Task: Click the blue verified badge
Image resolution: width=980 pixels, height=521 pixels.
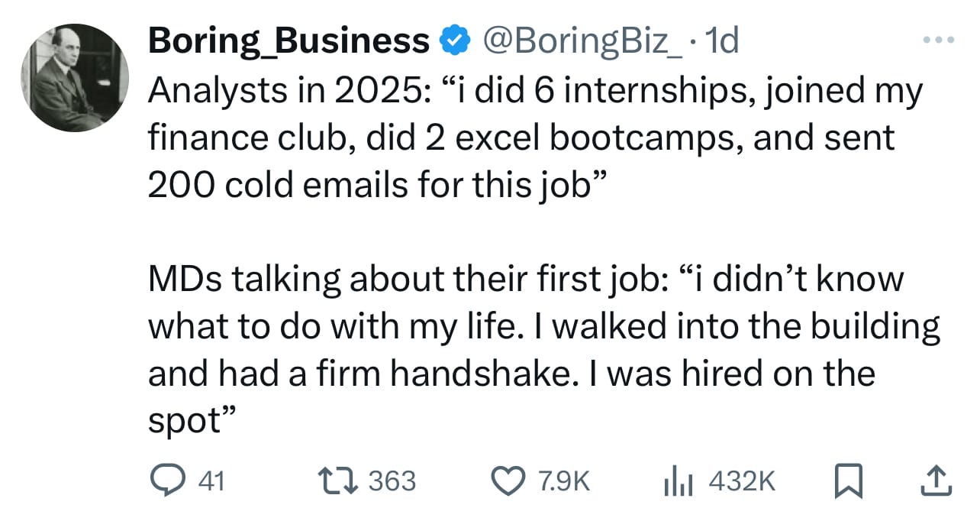Action: pos(455,42)
